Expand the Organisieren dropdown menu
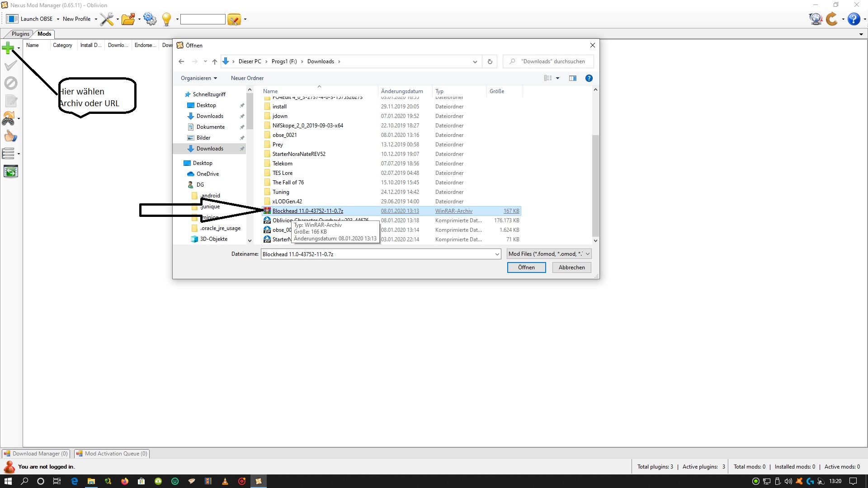The width and height of the screenshot is (868, 488). coord(199,78)
